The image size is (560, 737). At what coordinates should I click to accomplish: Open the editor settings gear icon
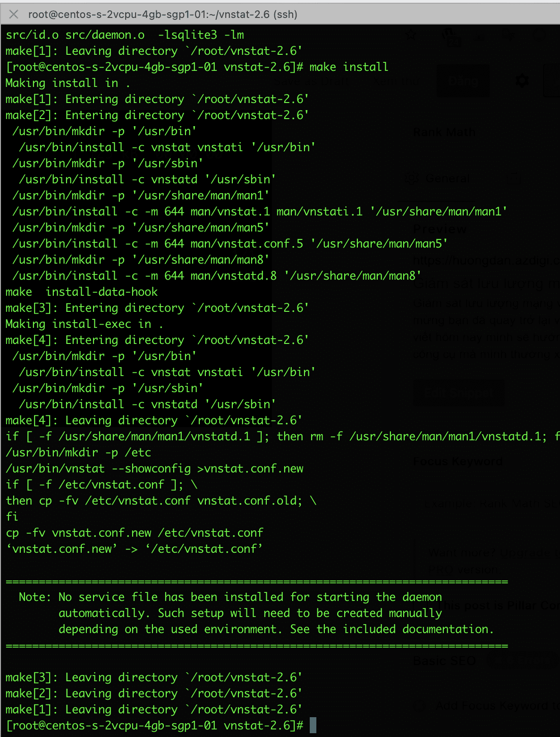[x=522, y=81]
